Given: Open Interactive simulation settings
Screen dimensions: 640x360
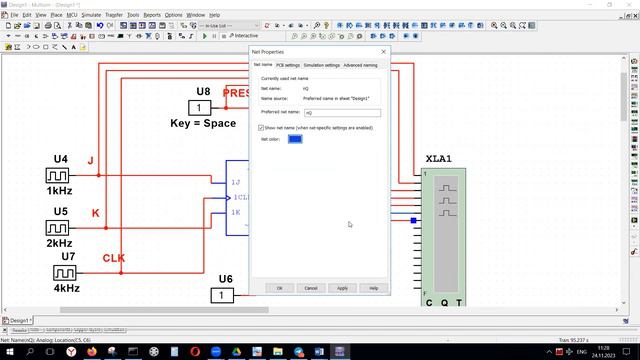Looking at the screenshot, I should 244,36.
